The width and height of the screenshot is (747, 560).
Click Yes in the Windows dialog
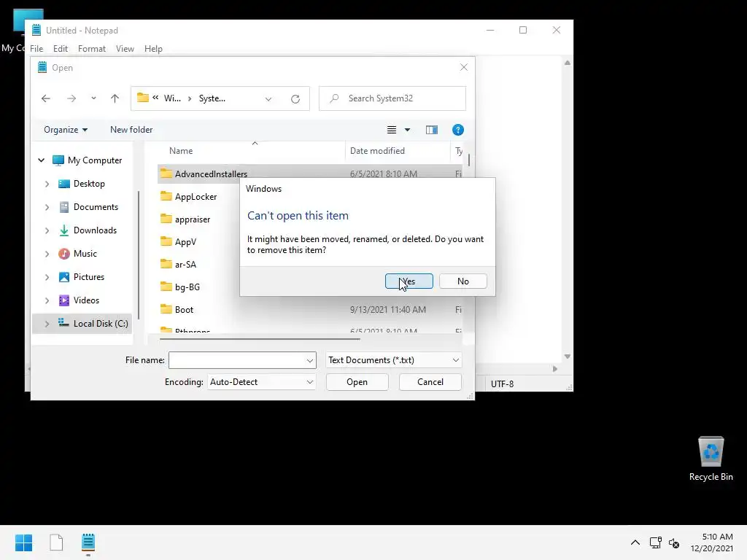409,281
